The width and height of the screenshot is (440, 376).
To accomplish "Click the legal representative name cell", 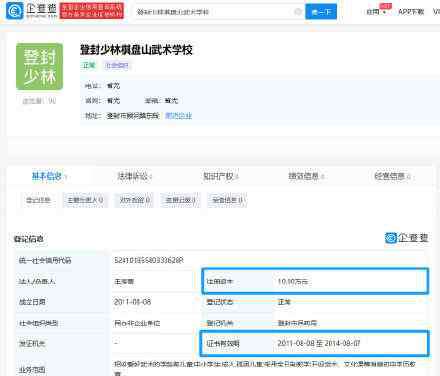I will click(124, 282).
